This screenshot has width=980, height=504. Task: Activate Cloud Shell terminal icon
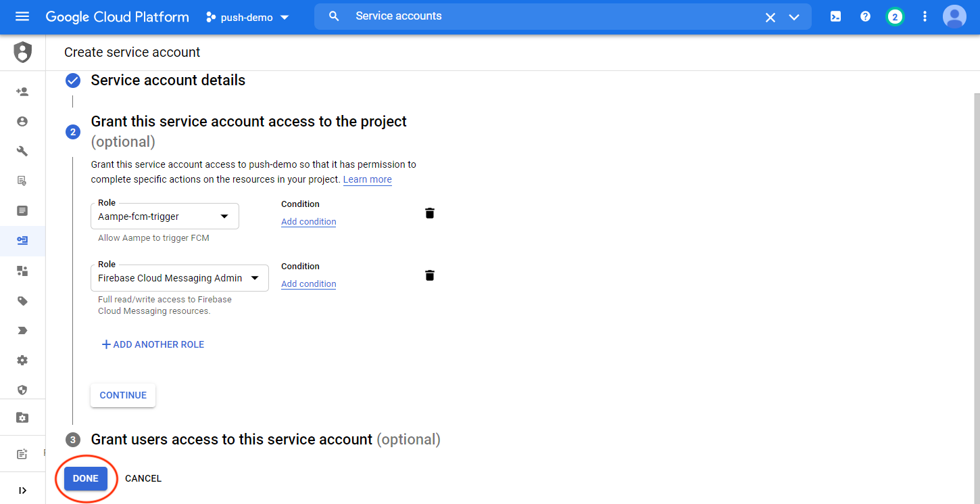click(835, 17)
